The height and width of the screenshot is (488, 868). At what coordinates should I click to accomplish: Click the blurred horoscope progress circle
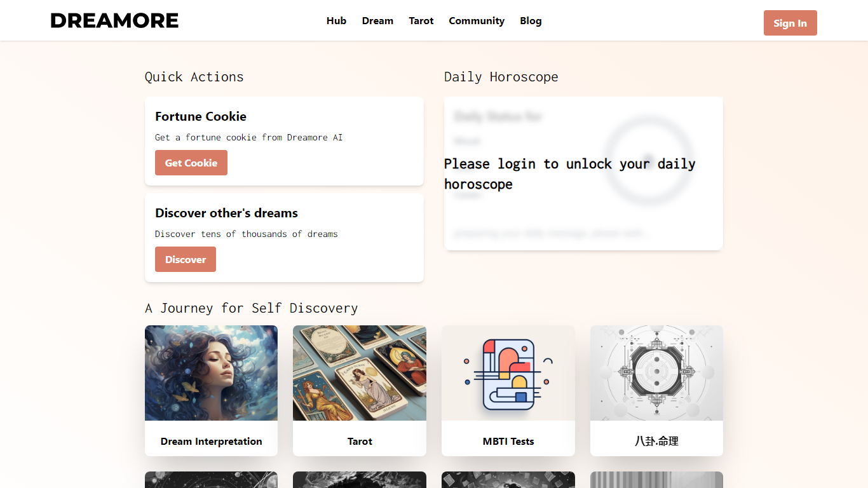click(x=648, y=159)
